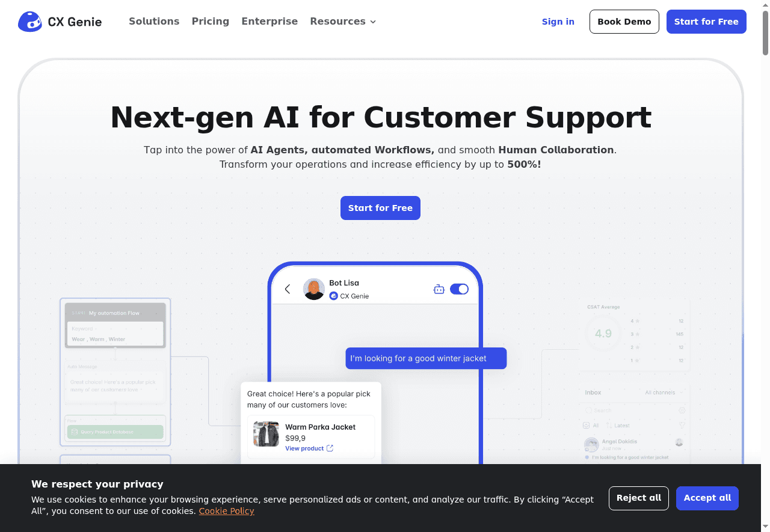Open the Enterprise nav item
Screen dimensions: 770x532
click(269, 22)
